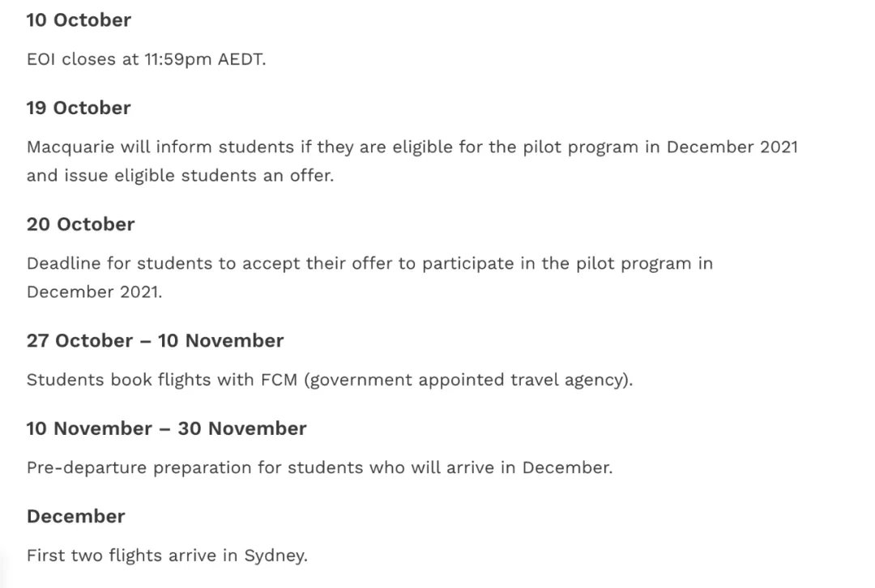Click the Deadline for students to accept line
875x588 pixels.
pos(370,263)
